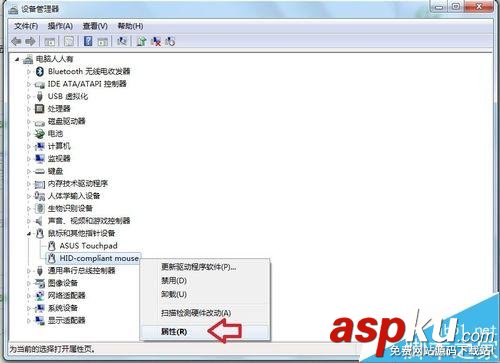Expand the Bluetooth 无线电收发器 node
500x363 pixels.
coord(29,72)
